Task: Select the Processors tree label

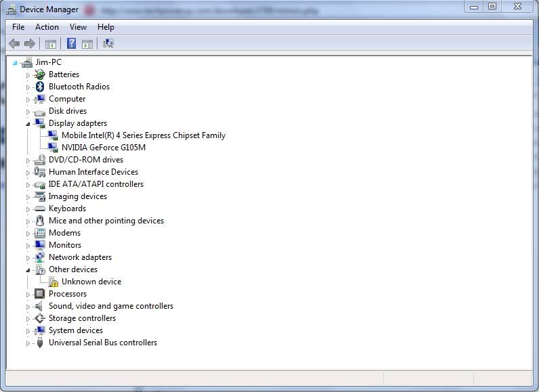Action: (x=68, y=294)
